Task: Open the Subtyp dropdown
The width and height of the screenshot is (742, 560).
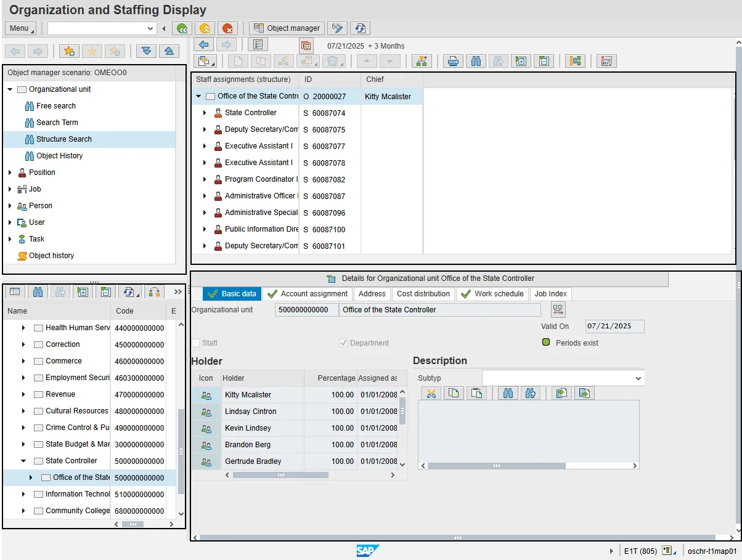Action: (x=637, y=378)
